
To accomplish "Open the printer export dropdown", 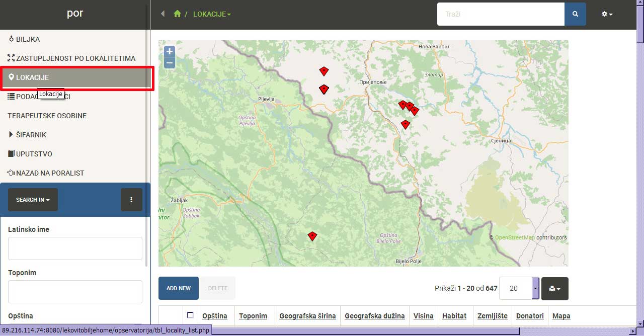I will [554, 289].
